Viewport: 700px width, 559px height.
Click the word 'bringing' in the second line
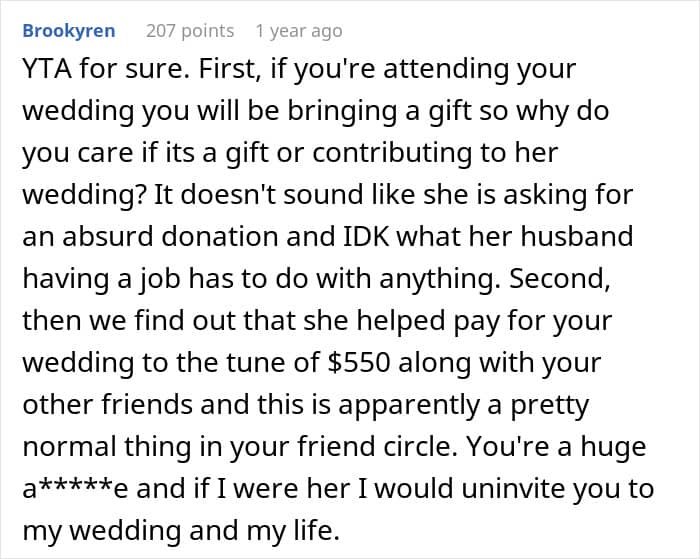(x=342, y=111)
